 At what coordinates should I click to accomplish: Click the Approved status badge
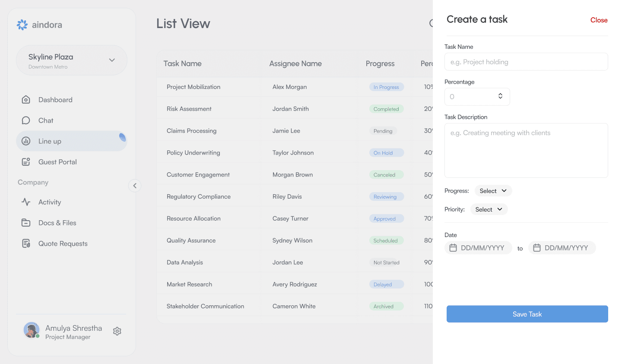386,219
